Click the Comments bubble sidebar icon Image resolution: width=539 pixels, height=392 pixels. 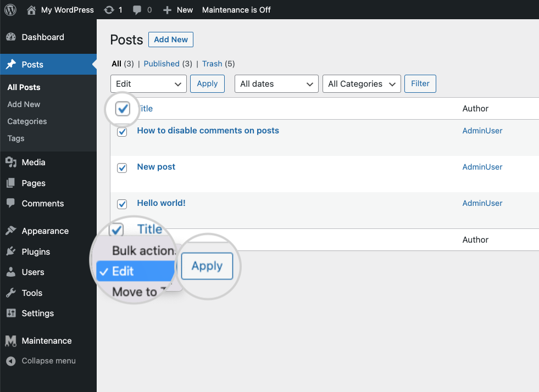[x=11, y=203]
